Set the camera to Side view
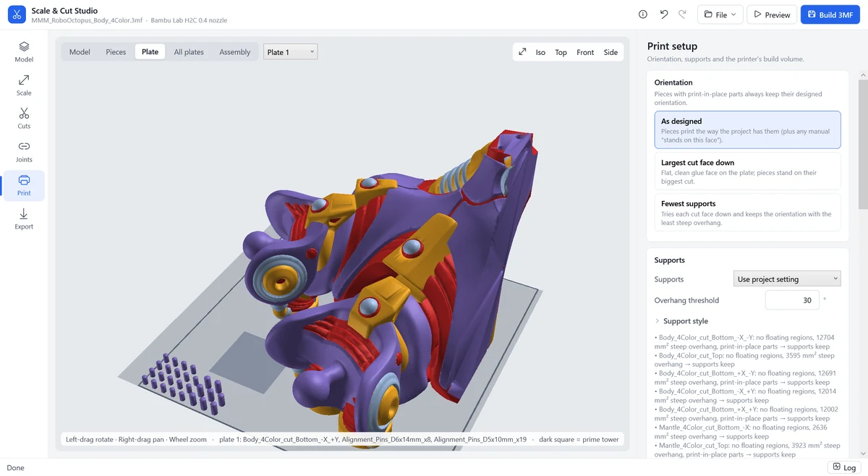This screenshot has width=868, height=476. [610, 52]
